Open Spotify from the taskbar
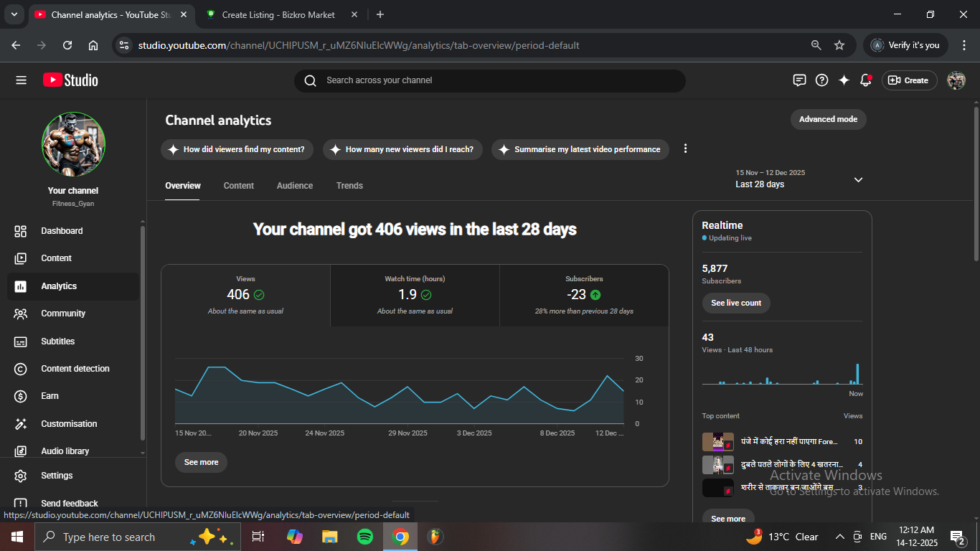This screenshot has height=551, width=980. click(364, 537)
